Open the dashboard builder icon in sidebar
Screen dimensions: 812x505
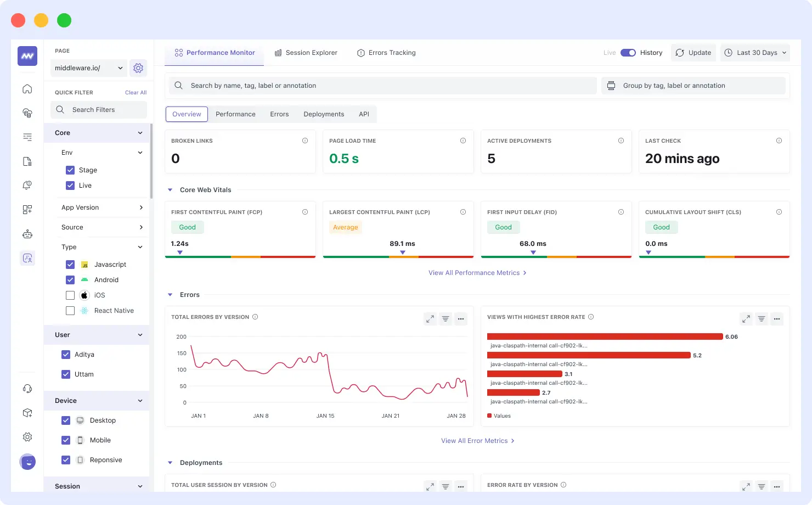click(27, 209)
